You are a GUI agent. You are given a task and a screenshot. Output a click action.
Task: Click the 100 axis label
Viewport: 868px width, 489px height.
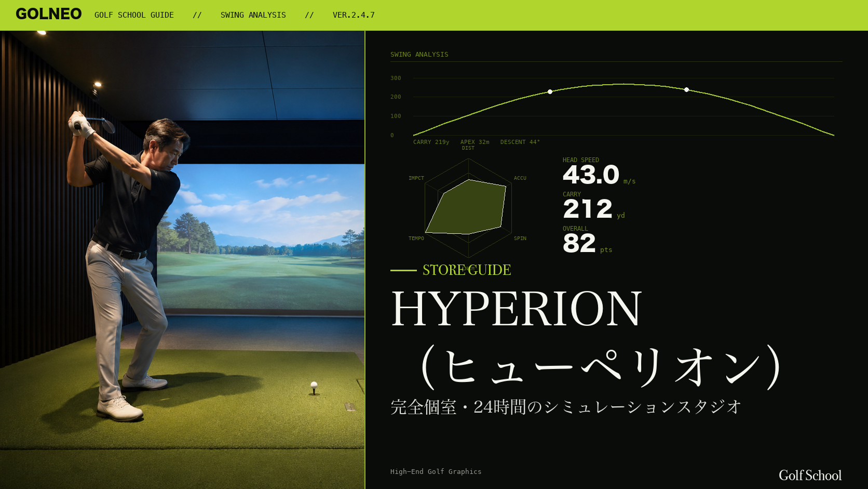tap(396, 116)
